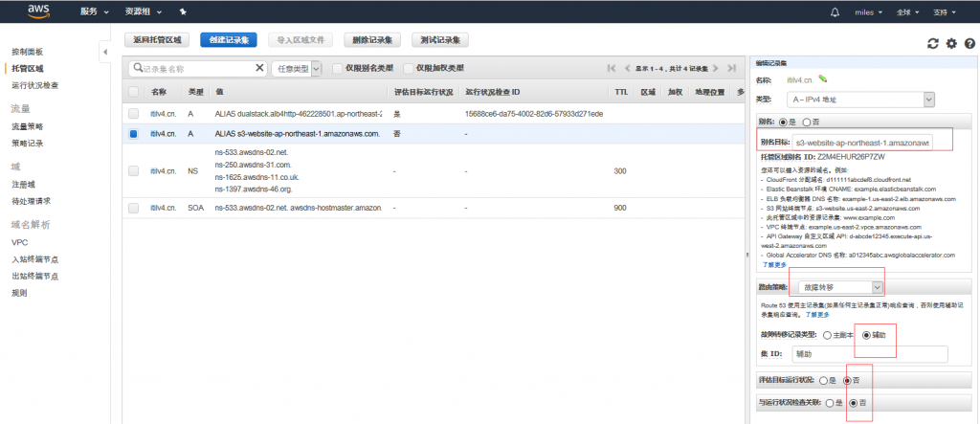
Task: Open the miles account menu
Action: click(x=870, y=11)
